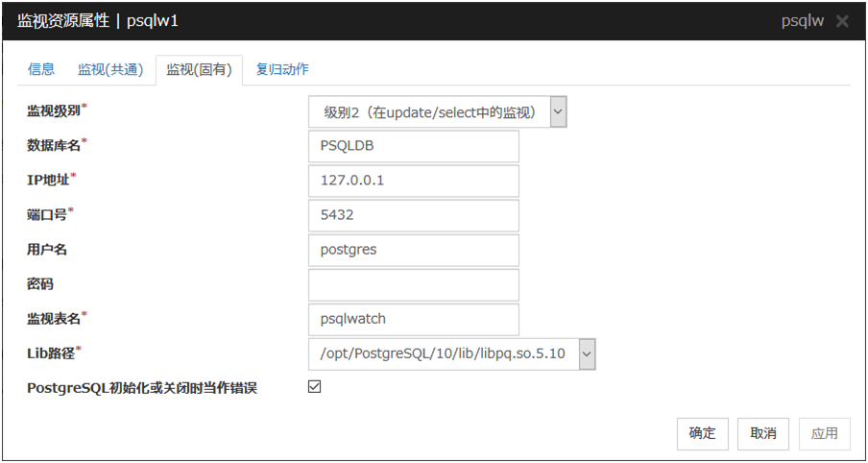
Task: Click the 应用 button
Action: point(824,433)
